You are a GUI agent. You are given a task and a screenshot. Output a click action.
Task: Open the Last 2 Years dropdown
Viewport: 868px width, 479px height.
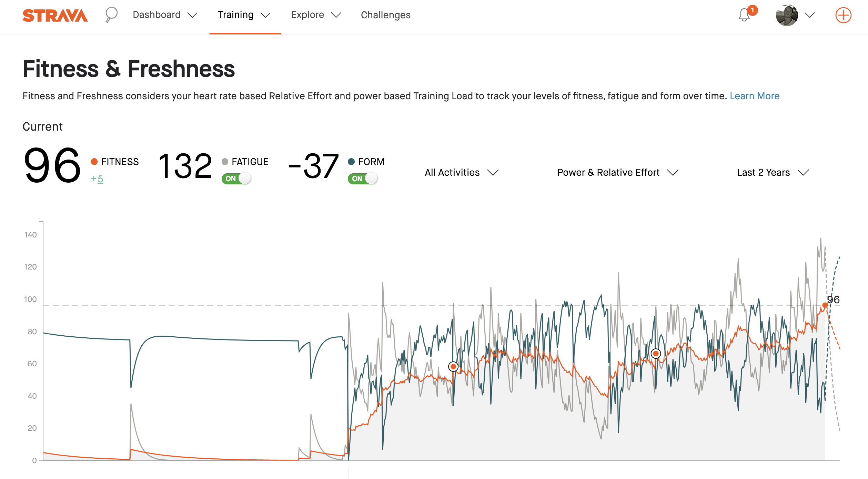tap(773, 172)
